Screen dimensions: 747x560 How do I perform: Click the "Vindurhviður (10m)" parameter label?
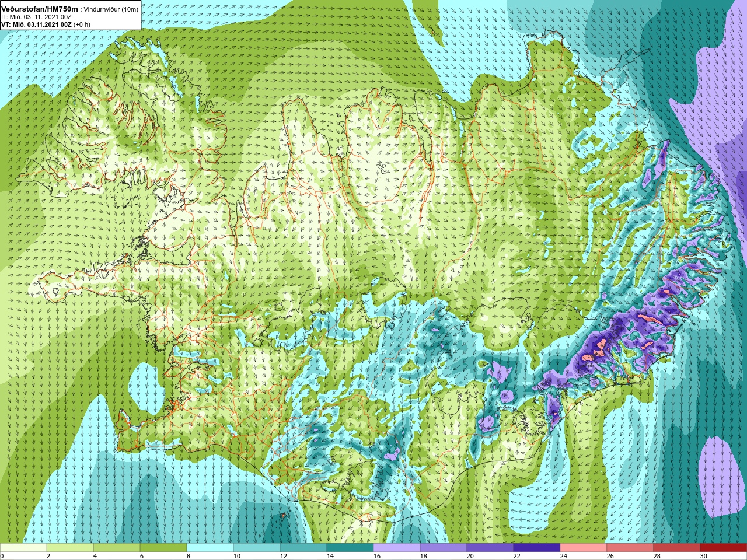pyautogui.click(x=111, y=9)
